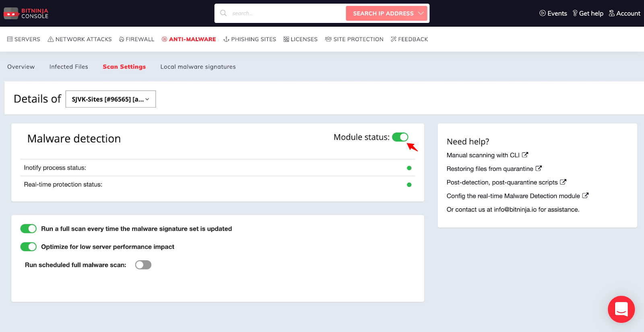
Task: Switch to the Infected Files tab
Action: tap(69, 67)
